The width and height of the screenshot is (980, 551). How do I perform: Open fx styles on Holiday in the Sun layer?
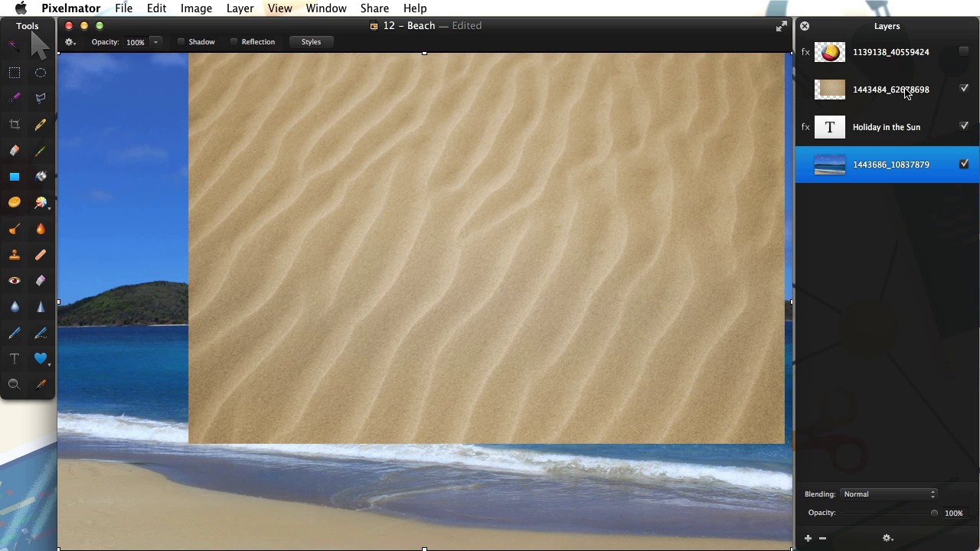805,127
